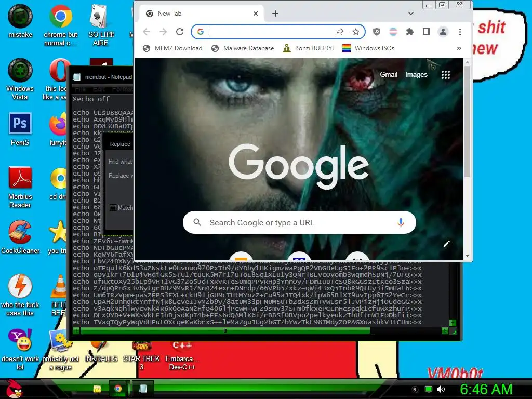Screen dimensions: 532x399
Task: Click the voice search microphone
Action: pyautogui.click(x=401, y=222)
